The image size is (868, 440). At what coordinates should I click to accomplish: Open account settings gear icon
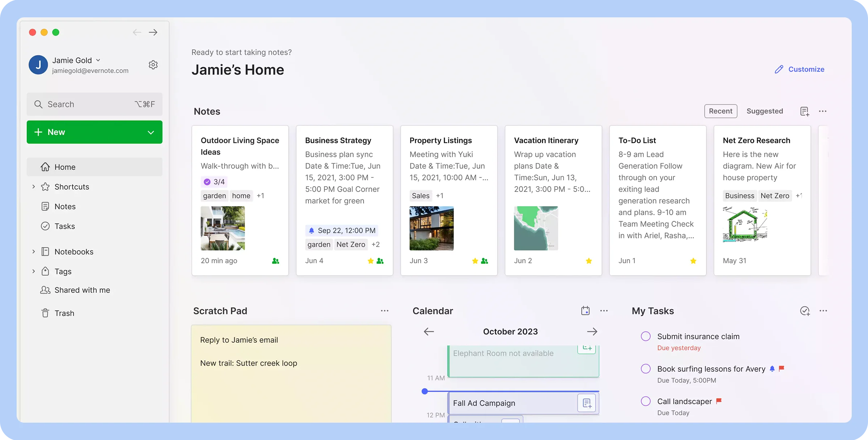[153, 65]
